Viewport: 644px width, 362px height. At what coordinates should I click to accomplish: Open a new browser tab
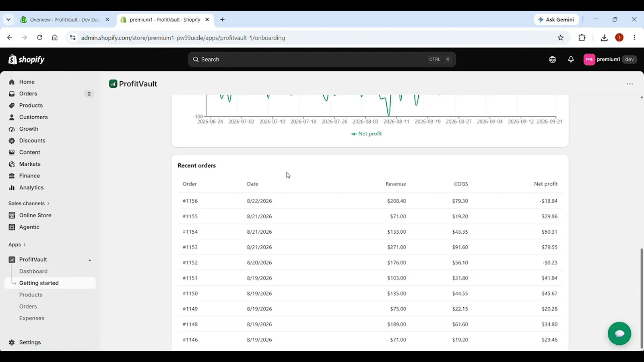pyautogui.click(x=222, y=19)
